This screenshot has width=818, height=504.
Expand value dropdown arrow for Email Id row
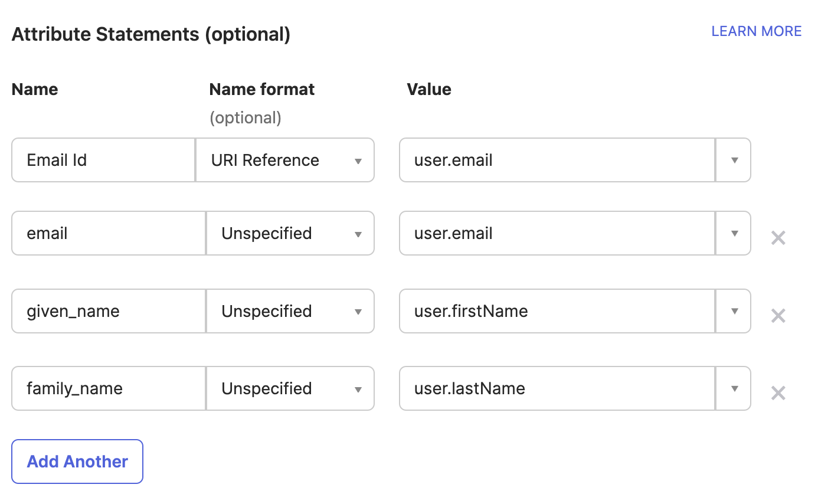(x=734, y=160)
